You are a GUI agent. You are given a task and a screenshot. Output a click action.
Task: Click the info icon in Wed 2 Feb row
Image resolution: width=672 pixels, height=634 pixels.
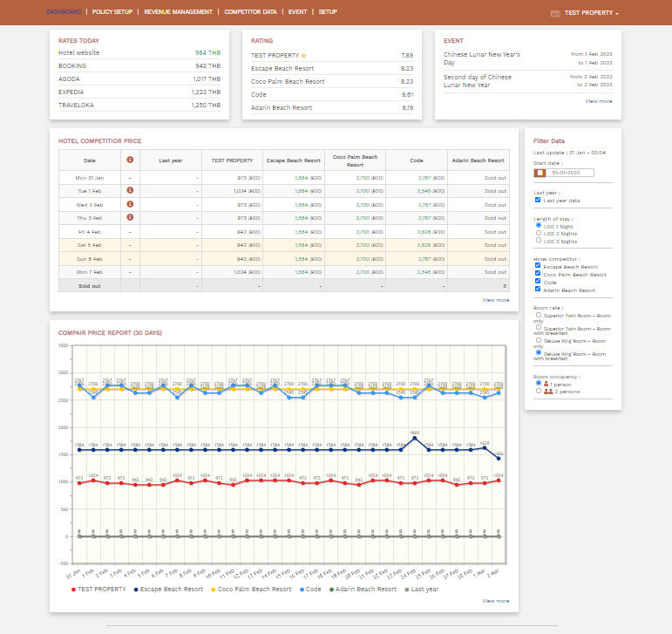click(130, 203)
